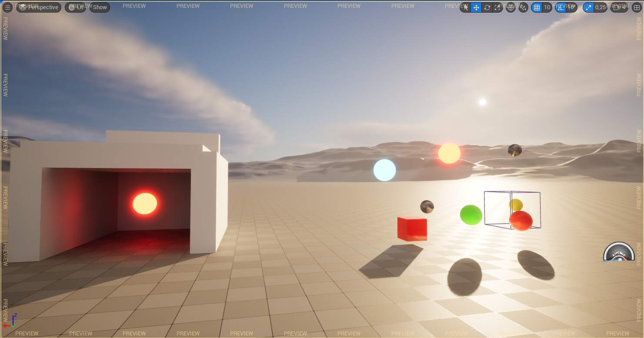The height and width of the screenshot is (338, 644).
Task: Open the Lit view mode dropdown
Action: click(x=76, y=7)
